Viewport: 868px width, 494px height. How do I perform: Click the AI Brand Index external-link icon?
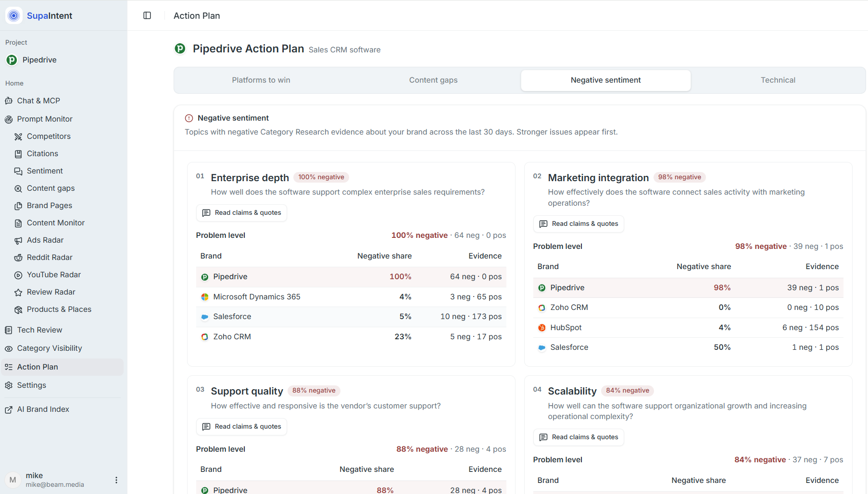(x=9, y=409)
